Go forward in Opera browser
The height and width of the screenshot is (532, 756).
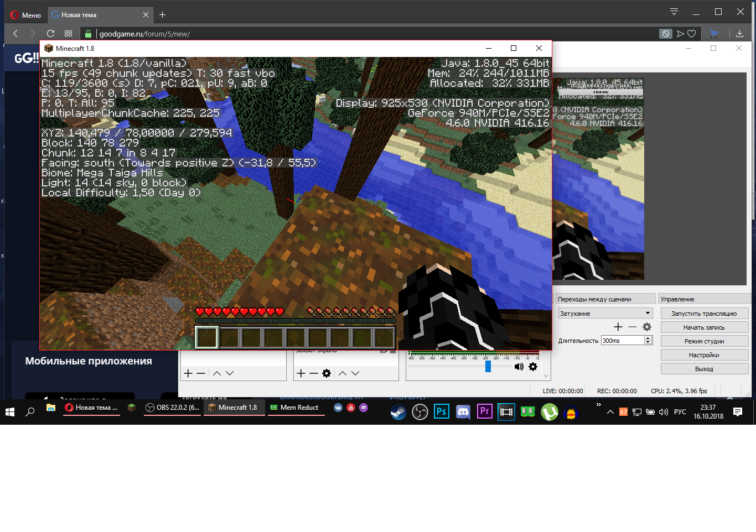(33, 34)
